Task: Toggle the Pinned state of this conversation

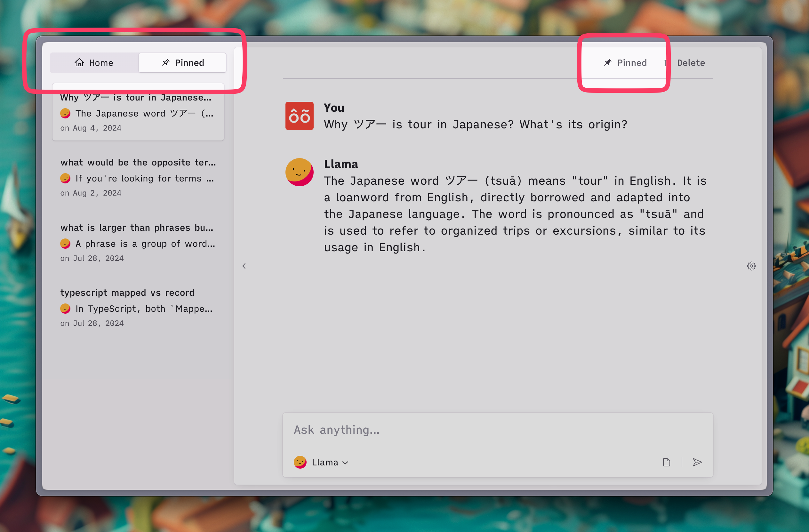Action: [625, 63]
